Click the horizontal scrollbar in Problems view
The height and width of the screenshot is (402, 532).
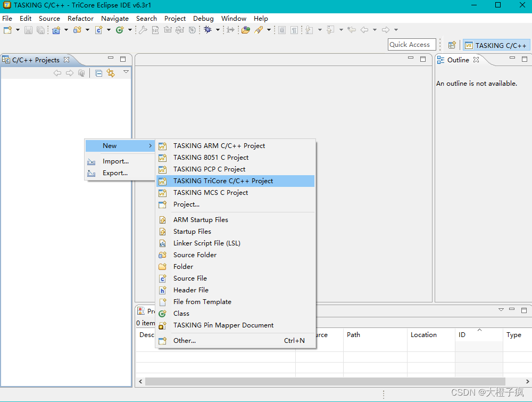click(325, 381)
